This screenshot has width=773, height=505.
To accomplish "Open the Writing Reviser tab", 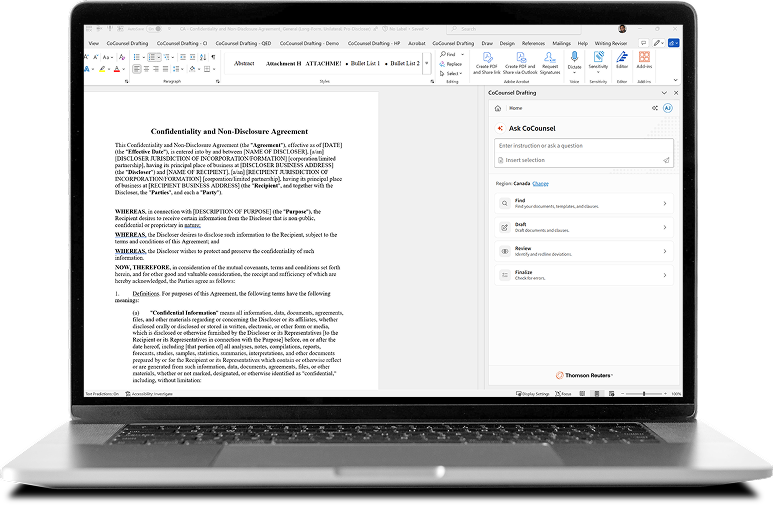I will (x=611, y=43).
